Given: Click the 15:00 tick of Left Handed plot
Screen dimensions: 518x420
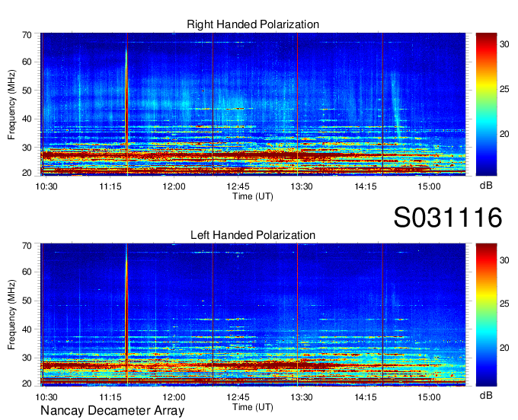Looking at the screenshot, I should pos(429,397).
